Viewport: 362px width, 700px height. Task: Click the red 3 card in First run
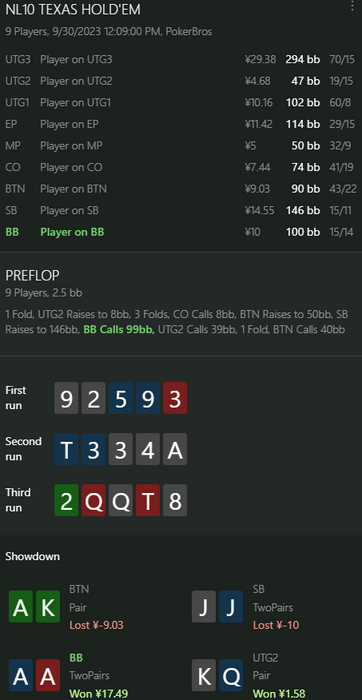click(x=175, y=398)
